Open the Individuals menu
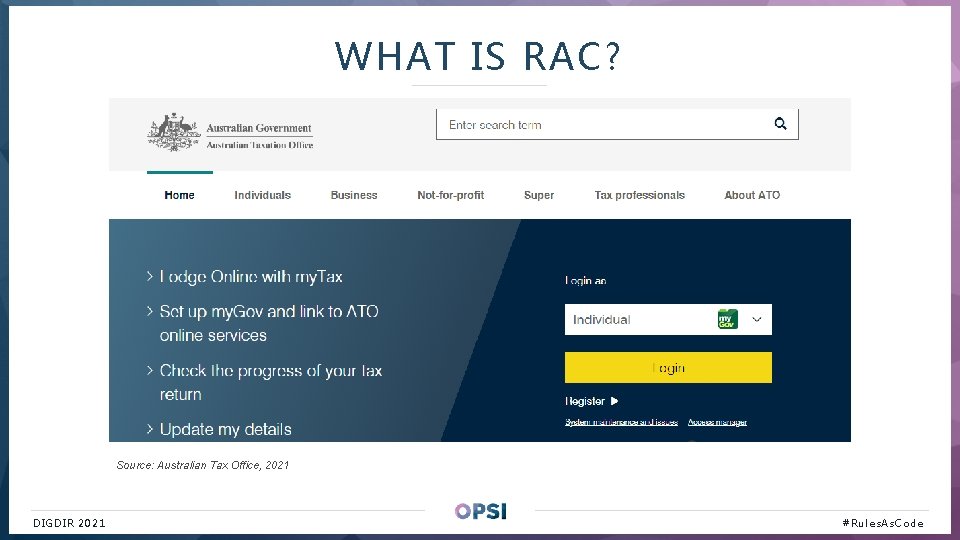The height and width of the screenshot is (540, 960). click(263, 195)
